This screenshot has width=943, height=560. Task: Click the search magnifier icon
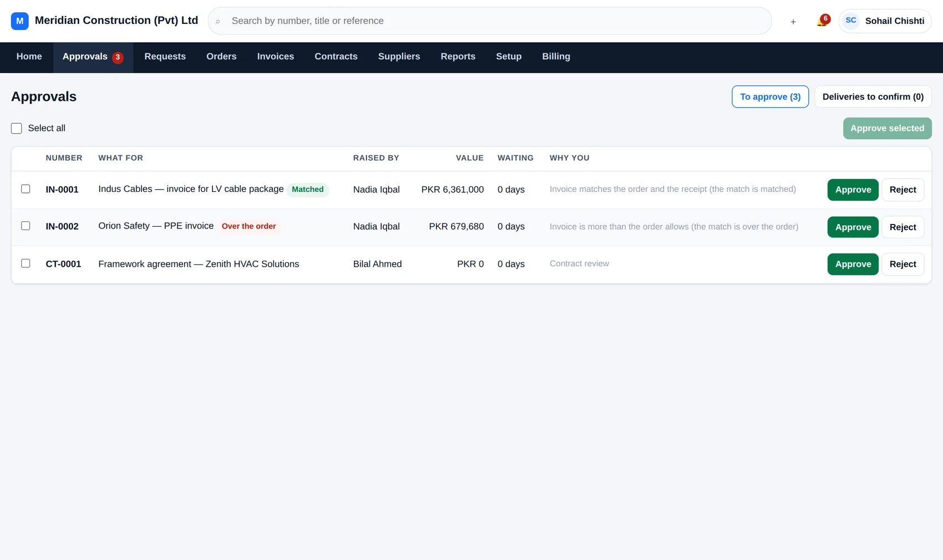[x=217, y=22]
